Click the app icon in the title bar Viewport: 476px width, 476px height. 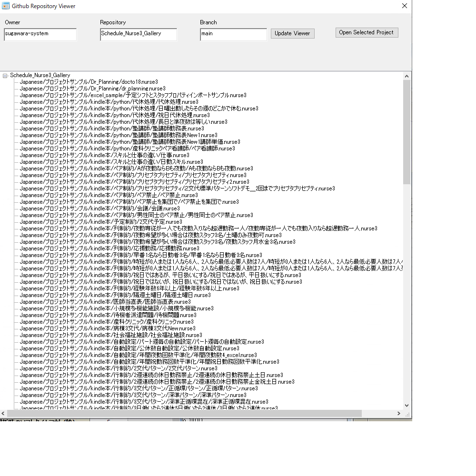[6, 6]
